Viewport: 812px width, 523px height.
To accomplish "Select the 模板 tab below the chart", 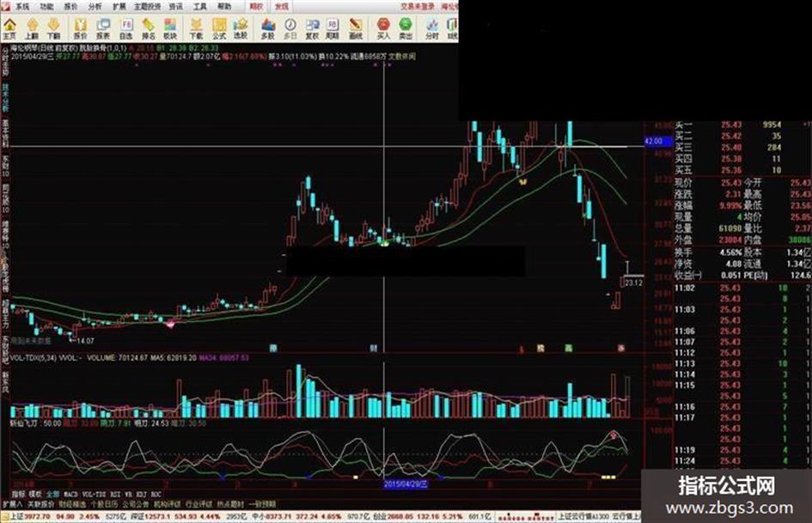I will 35,494.
